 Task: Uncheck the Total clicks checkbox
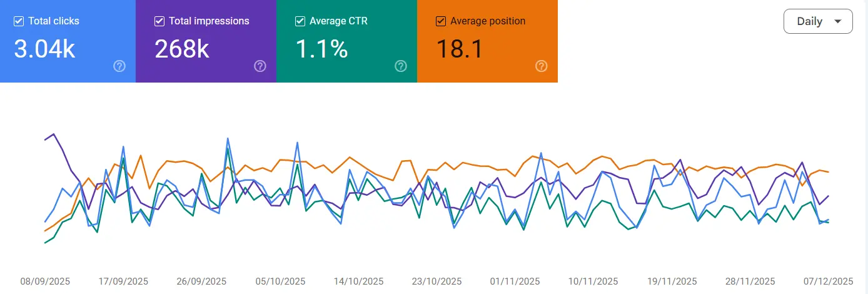pyautogui.click(x=19, y=21)
